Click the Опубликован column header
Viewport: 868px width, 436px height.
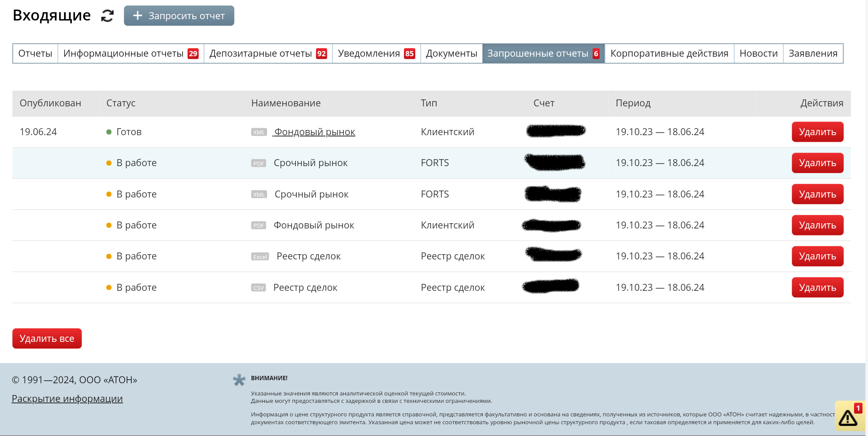tap(50, 103)
